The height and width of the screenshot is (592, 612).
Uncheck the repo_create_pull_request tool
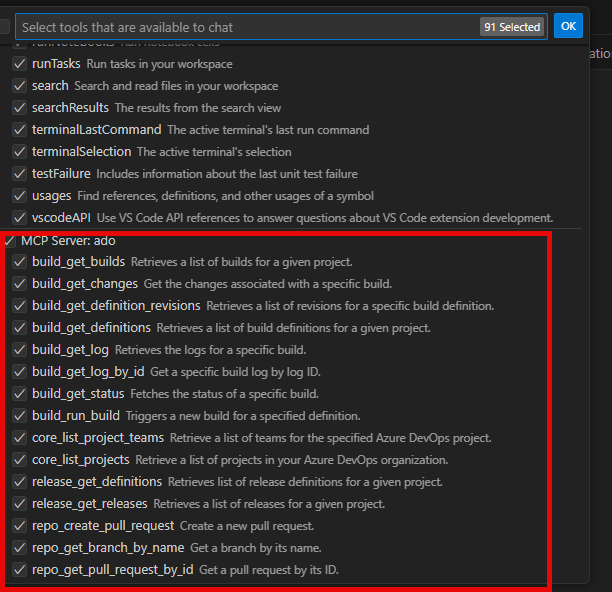pos(19,526)
